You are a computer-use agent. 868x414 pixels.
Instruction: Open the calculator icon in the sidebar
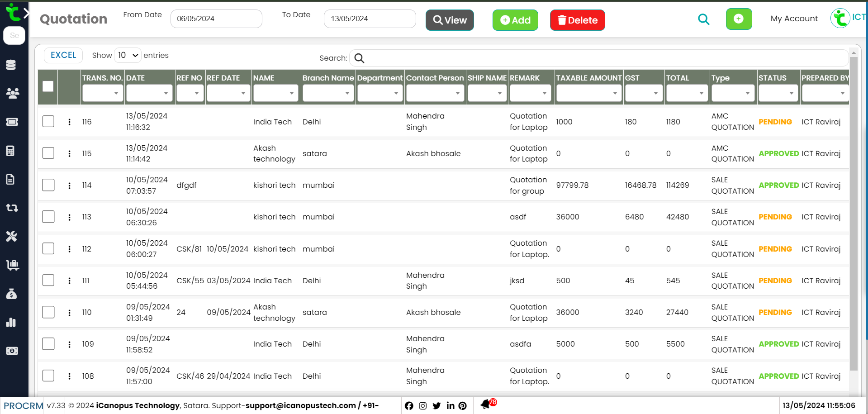point(12,151)
